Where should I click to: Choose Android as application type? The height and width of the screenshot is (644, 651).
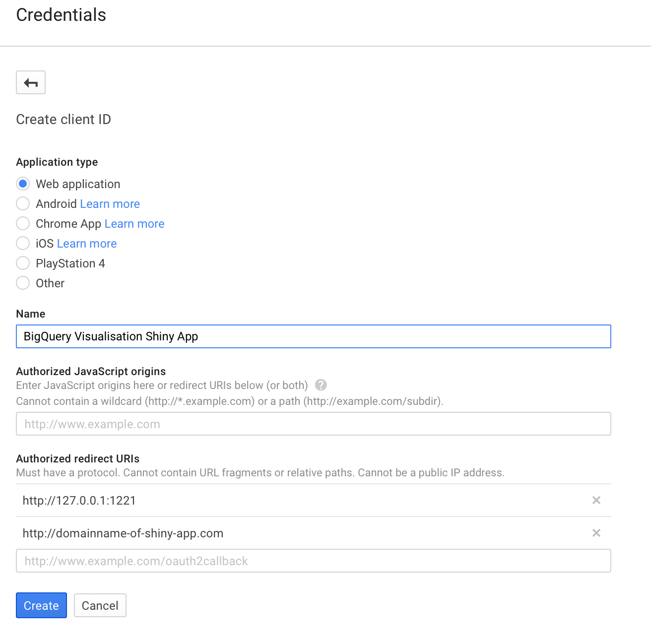click(23, 203)
